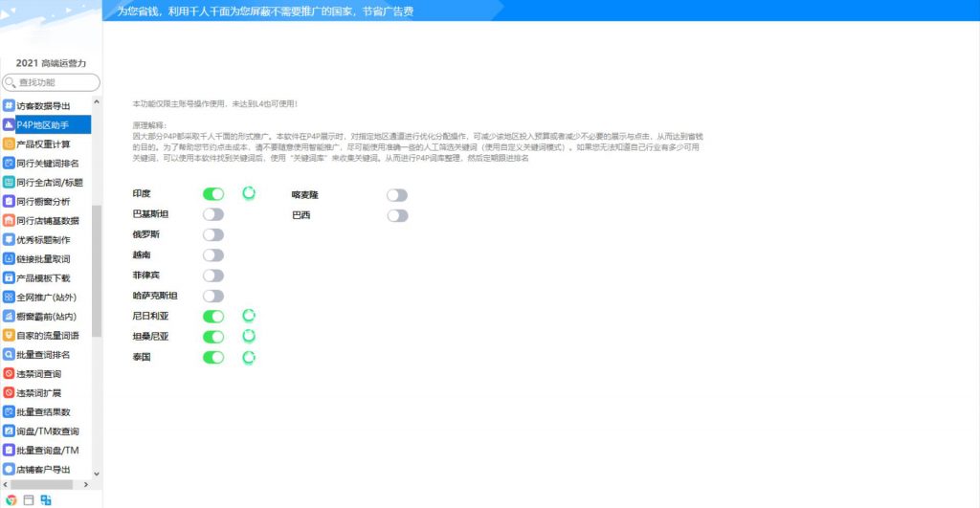Focus the 查找功能 search field
Image resolution: width=980 pixels, height=508 pixels.
click(52, 82)
